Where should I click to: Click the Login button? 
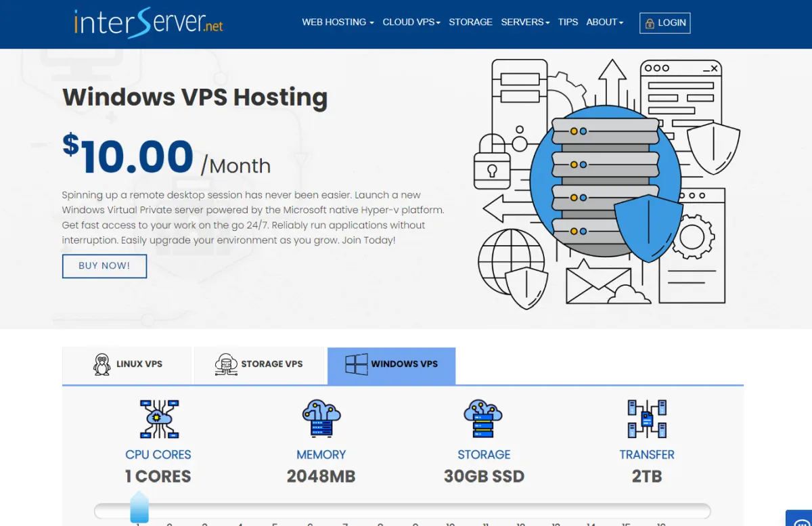tap(664, 23)
